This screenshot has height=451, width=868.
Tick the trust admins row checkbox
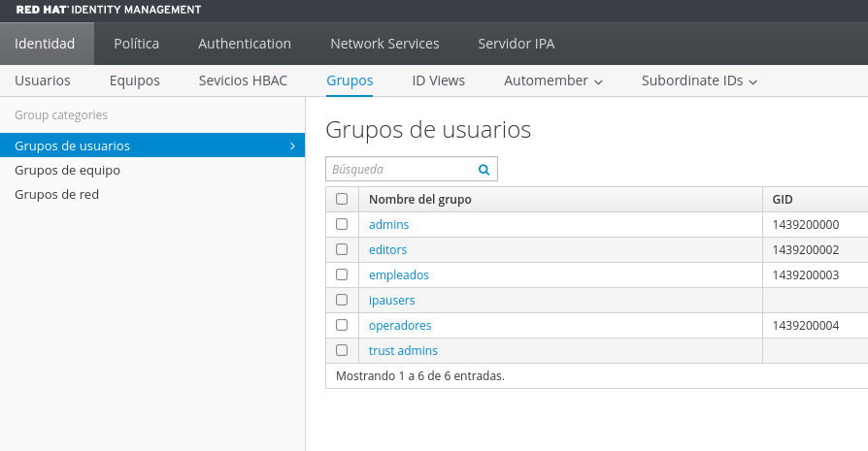pos(342,350)
